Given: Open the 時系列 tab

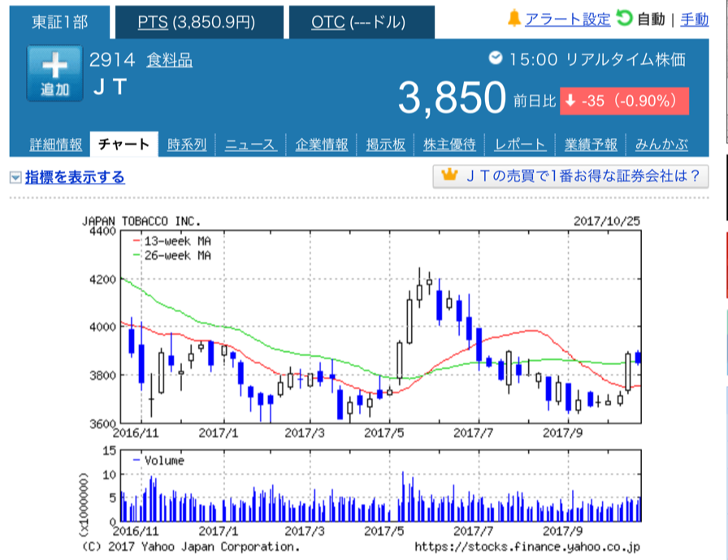Looking at the screenshot, I should 187,145.
